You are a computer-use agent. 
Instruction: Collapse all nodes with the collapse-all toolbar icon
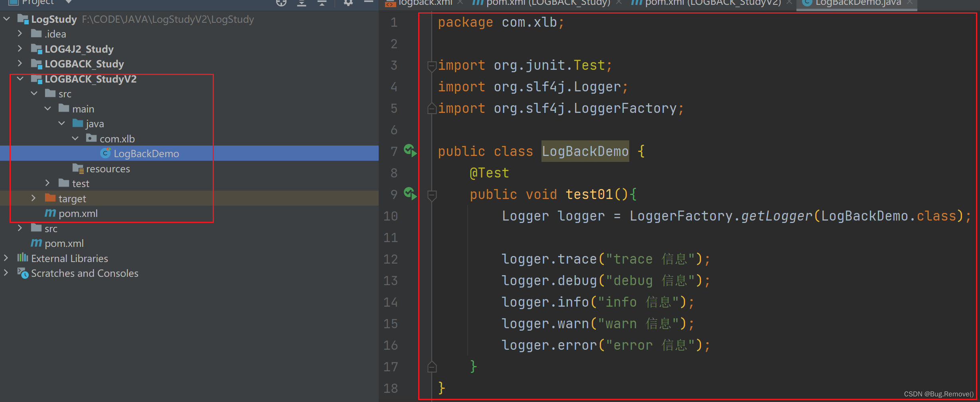click(x=322, y=4)
